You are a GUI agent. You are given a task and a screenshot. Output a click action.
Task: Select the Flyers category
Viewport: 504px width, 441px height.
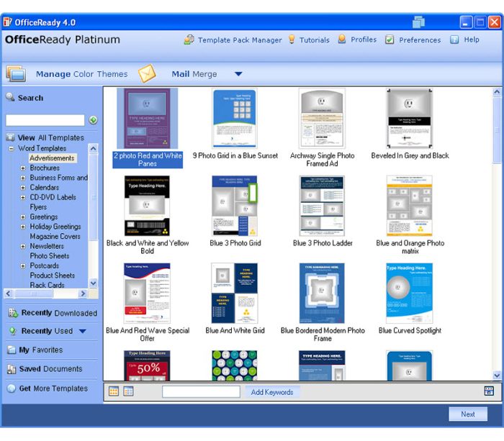(38, 207)
